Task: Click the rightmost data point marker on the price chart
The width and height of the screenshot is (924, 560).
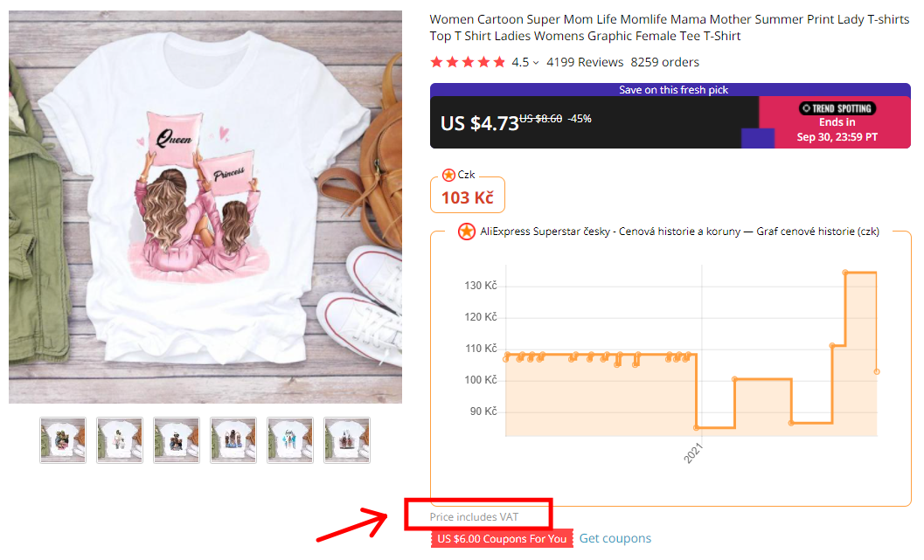Action: point(876,371)
